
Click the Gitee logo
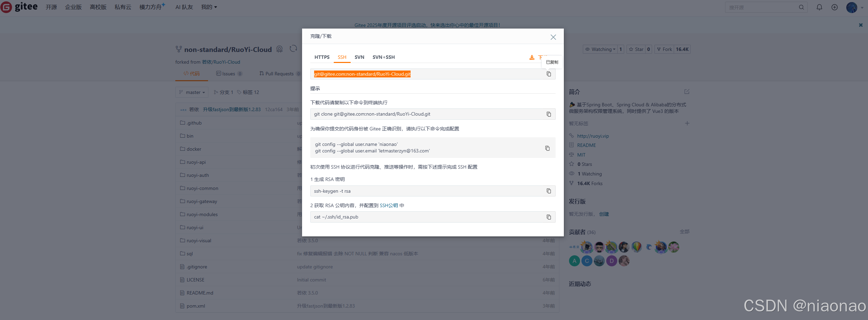pos(19,7)
